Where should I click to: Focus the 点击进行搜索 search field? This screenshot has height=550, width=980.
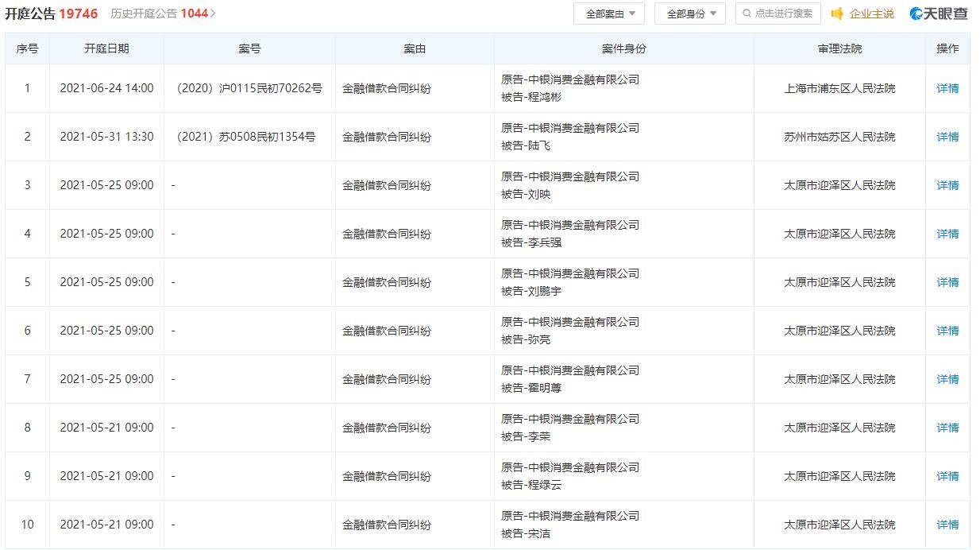783,14
